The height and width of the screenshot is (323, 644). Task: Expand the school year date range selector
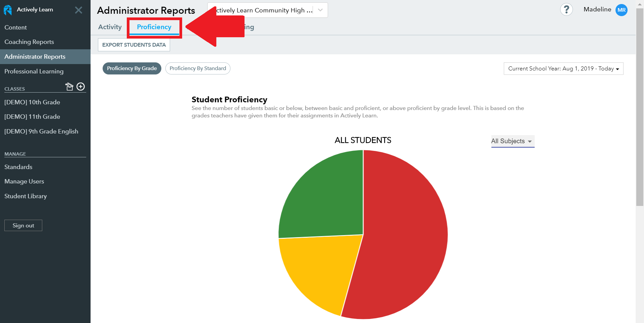(563, 68)
